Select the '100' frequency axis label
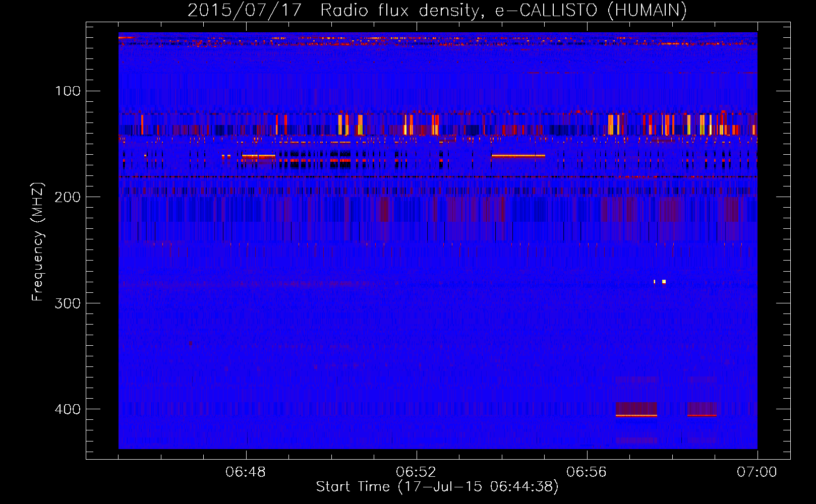The image size is (816, 504). coord(68,91)
